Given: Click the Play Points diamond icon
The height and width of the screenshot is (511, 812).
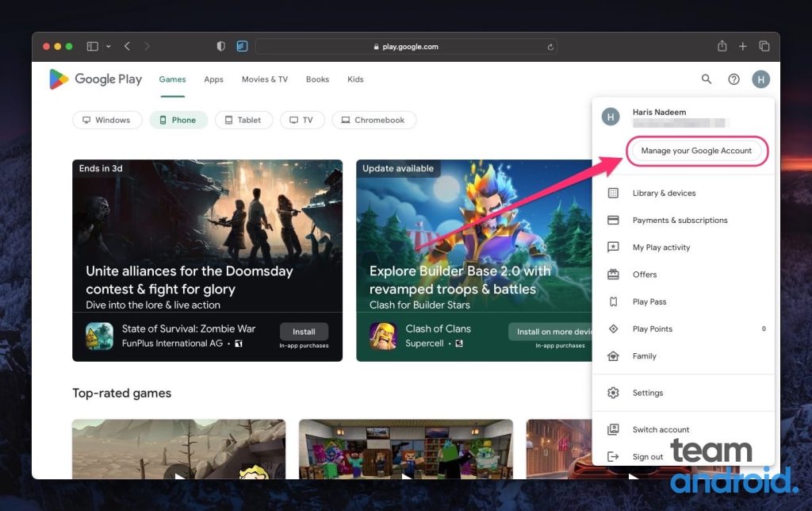Looking at the screenshot, I should pyautogui.click(x=613, y=329).
